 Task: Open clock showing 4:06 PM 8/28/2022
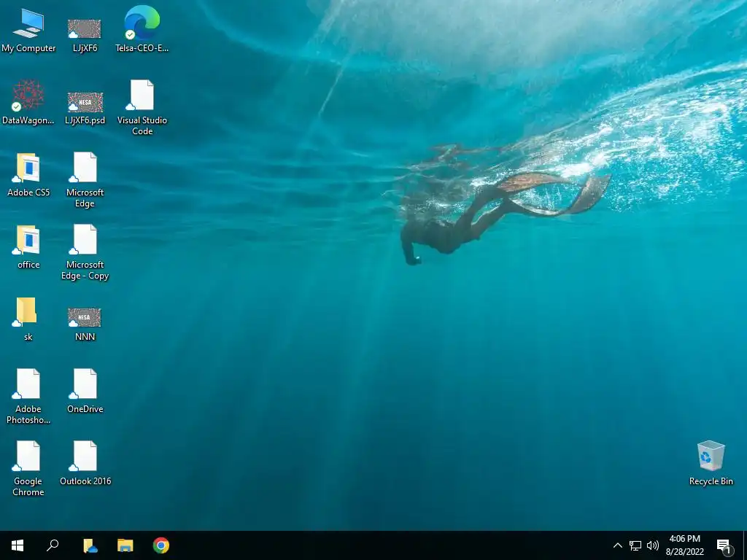click(x=684, y=545)
